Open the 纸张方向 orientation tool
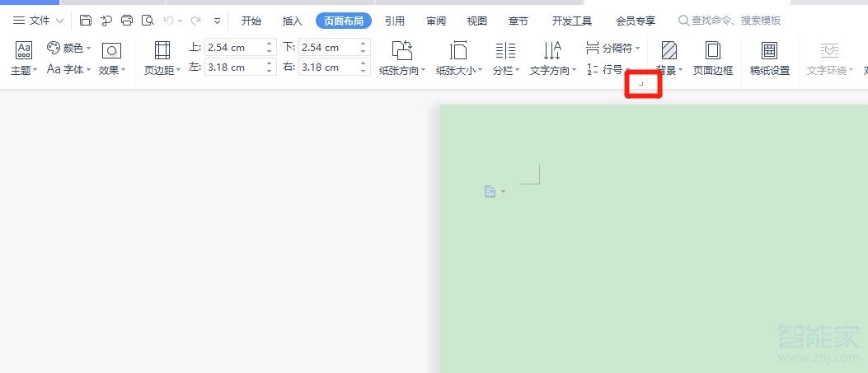868x373 pixels. 402,57
